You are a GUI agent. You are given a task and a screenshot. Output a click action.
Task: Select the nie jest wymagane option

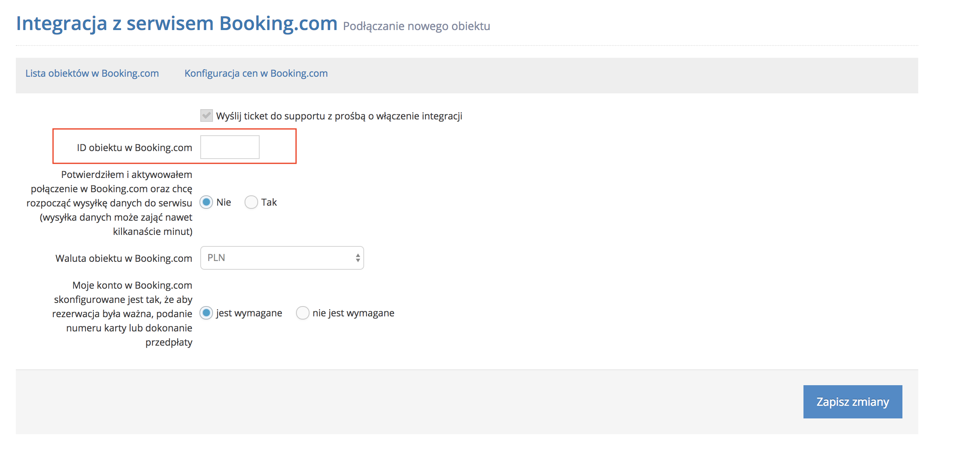(303, 313)
